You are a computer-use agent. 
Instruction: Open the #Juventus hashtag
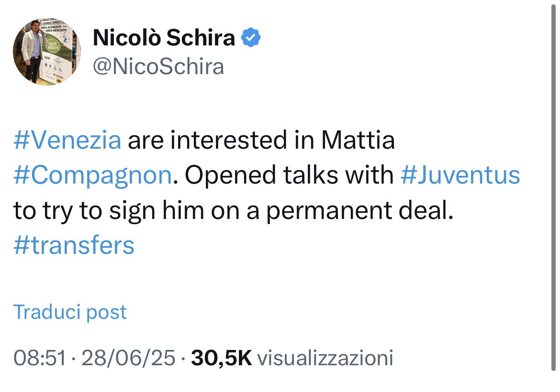pyautogui.click(x=460, y=176)
